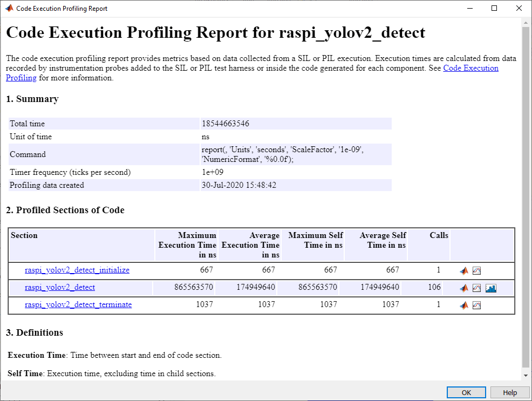The image size is (532, 401).
Task: View execution time plot for raspi_yolov2_detect
Action: tap(476, 288)
